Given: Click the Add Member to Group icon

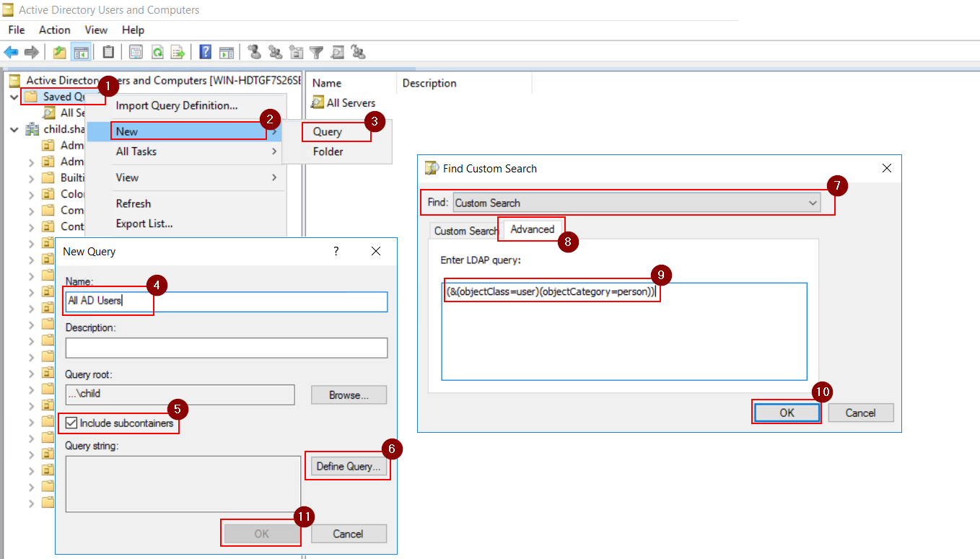Looking at the screenshot, I should pos(358,52).
